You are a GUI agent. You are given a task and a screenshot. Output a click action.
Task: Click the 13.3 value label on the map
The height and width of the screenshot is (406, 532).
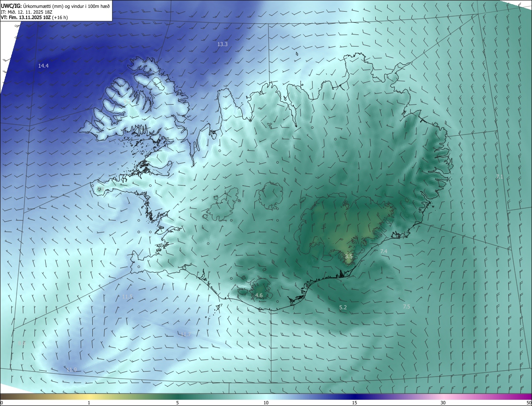pyautogui.click(x=222, y=44)
